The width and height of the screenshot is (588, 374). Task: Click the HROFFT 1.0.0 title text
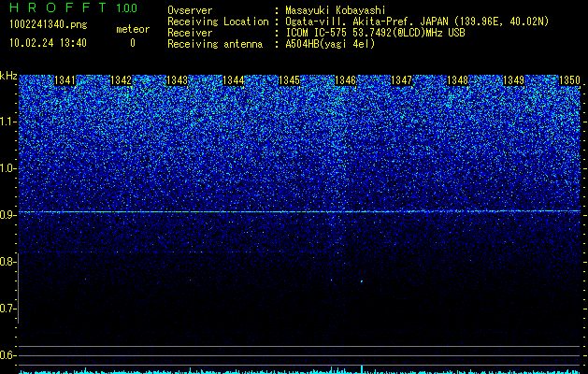coord(74,7)
